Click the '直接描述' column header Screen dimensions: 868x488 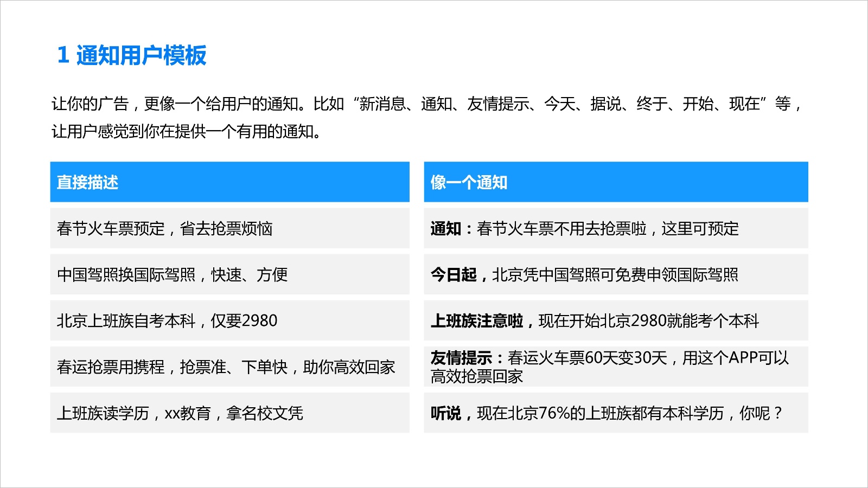point(229,182)
